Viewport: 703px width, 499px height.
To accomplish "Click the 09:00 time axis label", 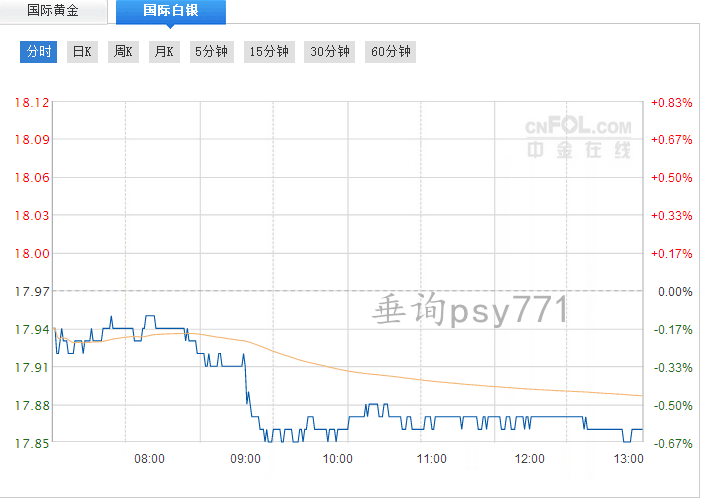I will pos(245,459).
